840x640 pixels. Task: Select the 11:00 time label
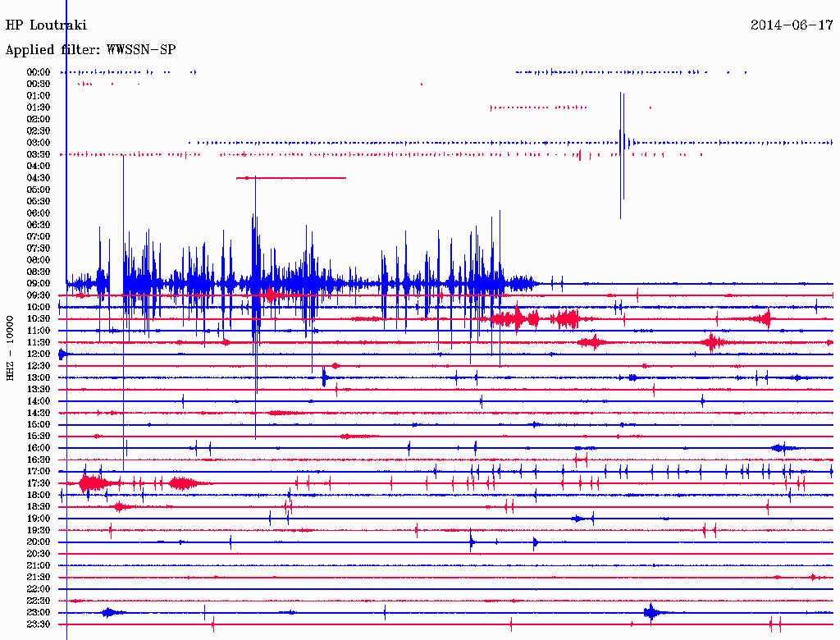39,330
